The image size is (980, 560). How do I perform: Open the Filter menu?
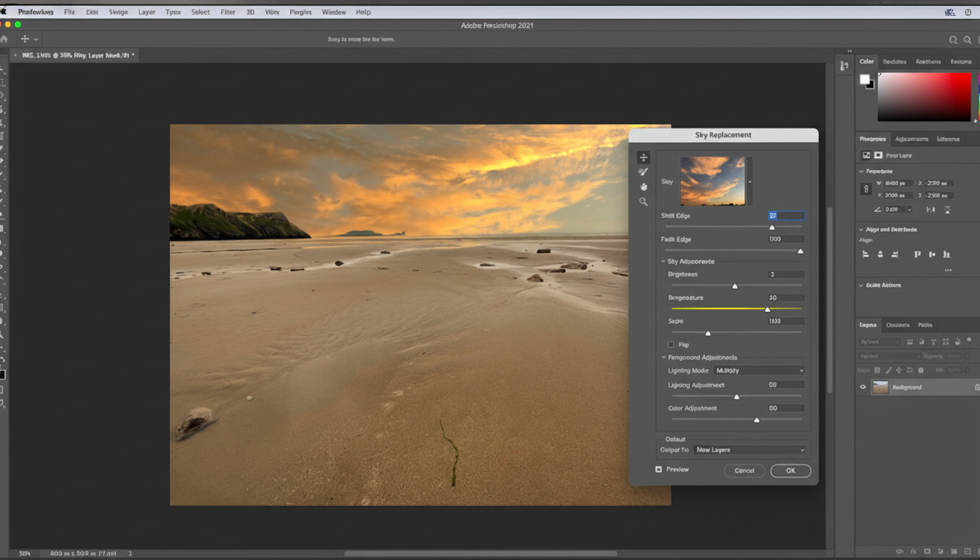coord(227,12)
